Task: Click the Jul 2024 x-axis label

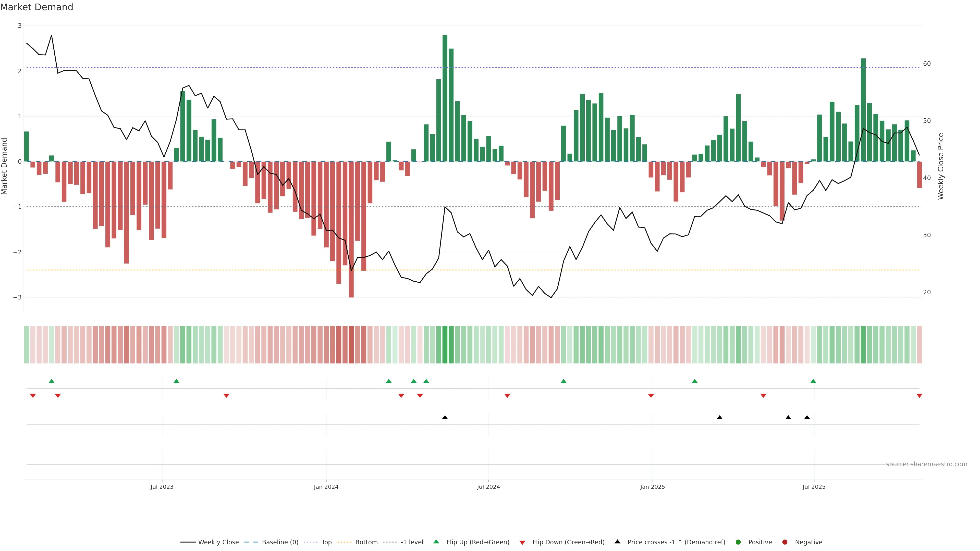Action: (488, 487)
